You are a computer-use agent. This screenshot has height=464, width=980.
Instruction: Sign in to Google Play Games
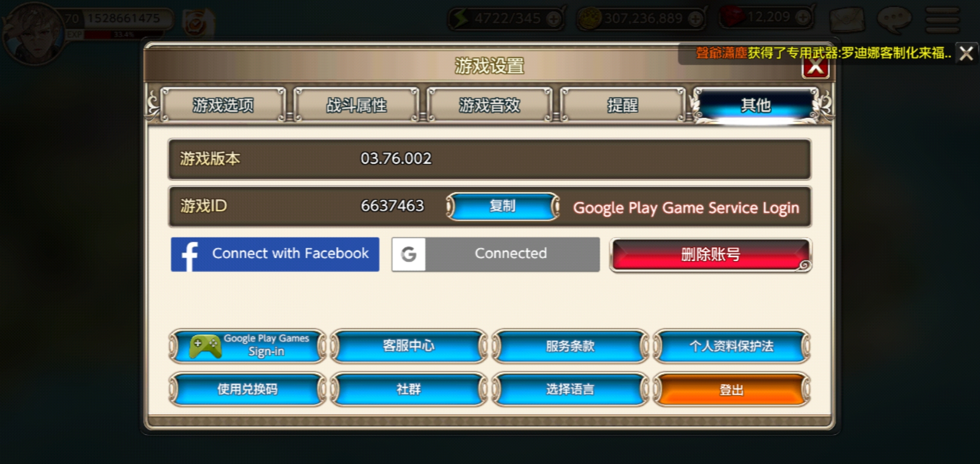tap(248, 346)
